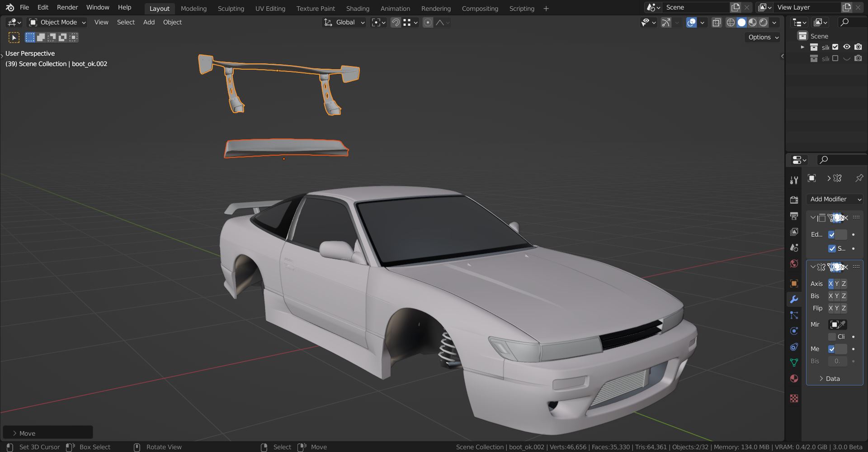Set selection mode to invert
The image size is (868, 452).
click(62, 37)
